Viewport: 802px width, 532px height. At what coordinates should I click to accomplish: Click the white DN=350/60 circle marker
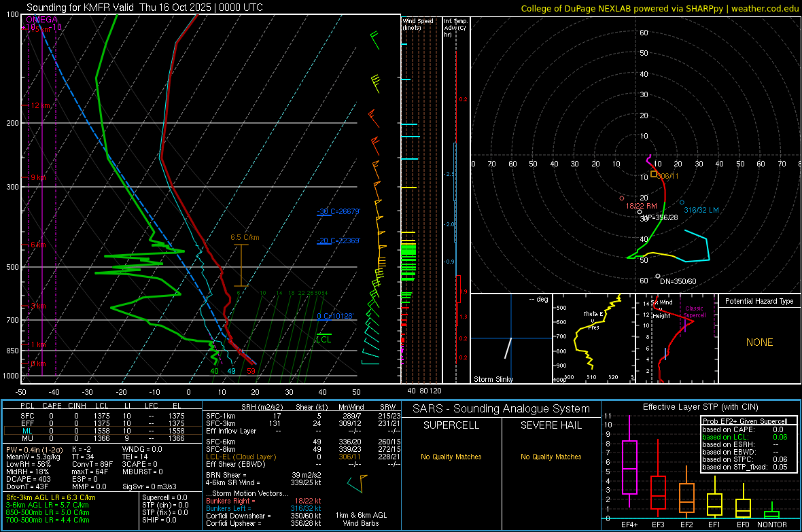coord(658,277)
